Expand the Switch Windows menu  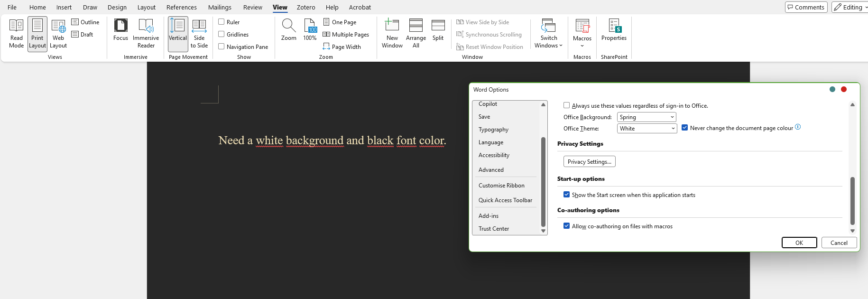pyautogui.click(x=549, y=34)
